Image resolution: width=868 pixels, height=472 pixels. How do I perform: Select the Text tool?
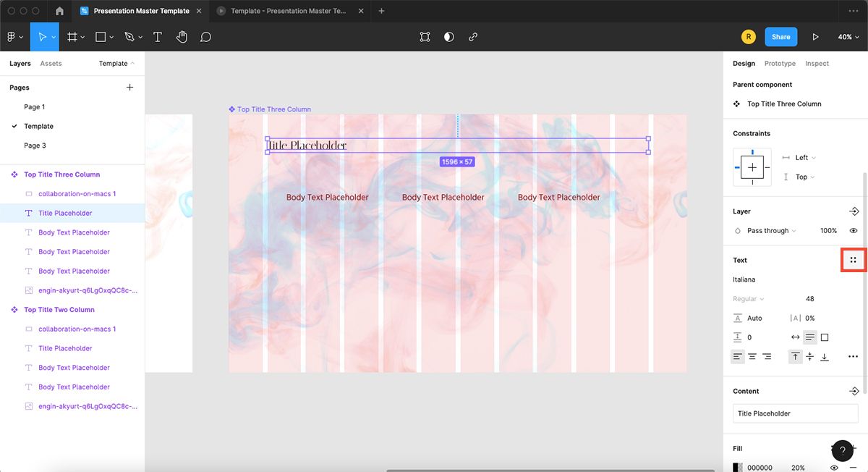coord(157,36)
